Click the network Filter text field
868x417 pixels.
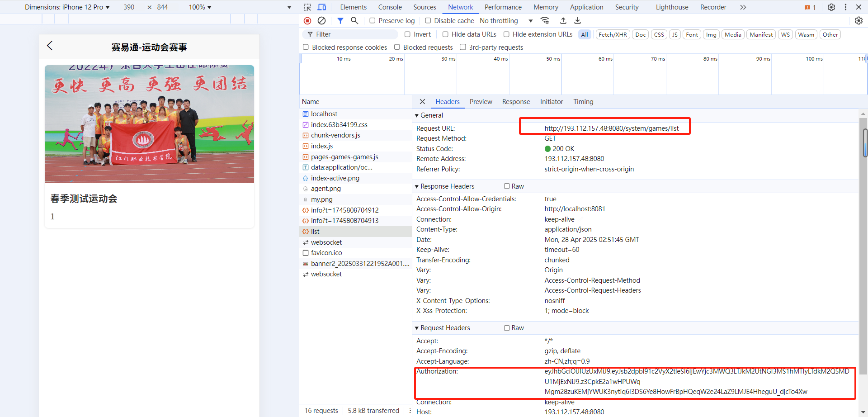point(350,34)
